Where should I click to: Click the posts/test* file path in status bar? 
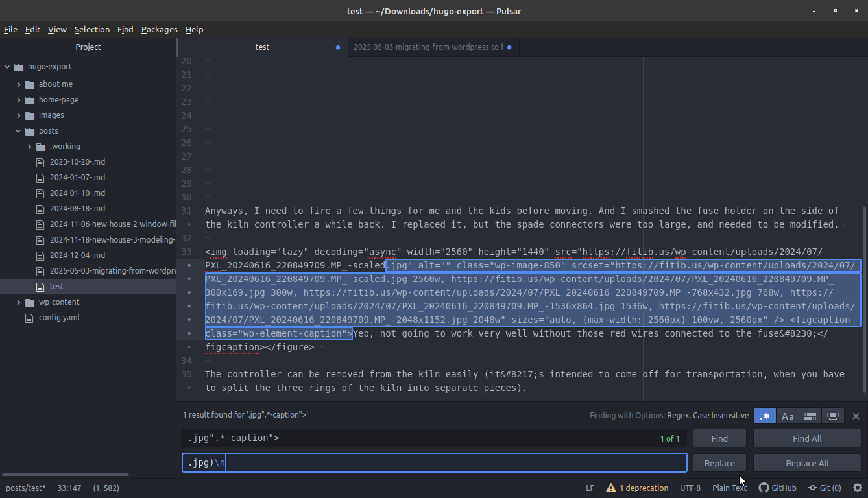coord(26,488)
